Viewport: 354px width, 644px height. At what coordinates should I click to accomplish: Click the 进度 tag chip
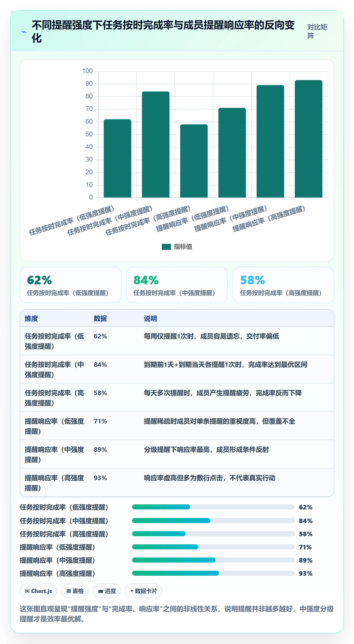tap(107, 591)
